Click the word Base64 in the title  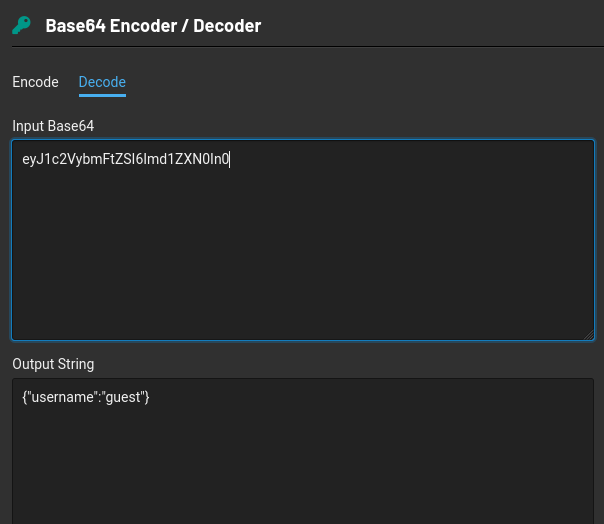76,26
